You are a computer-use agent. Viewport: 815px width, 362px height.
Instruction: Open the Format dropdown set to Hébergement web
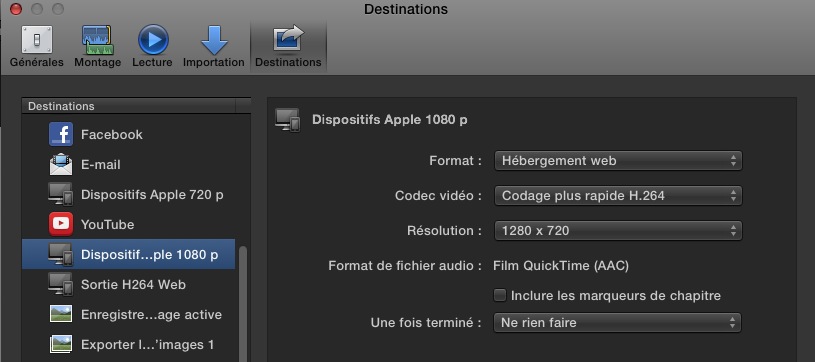[618, 161]
